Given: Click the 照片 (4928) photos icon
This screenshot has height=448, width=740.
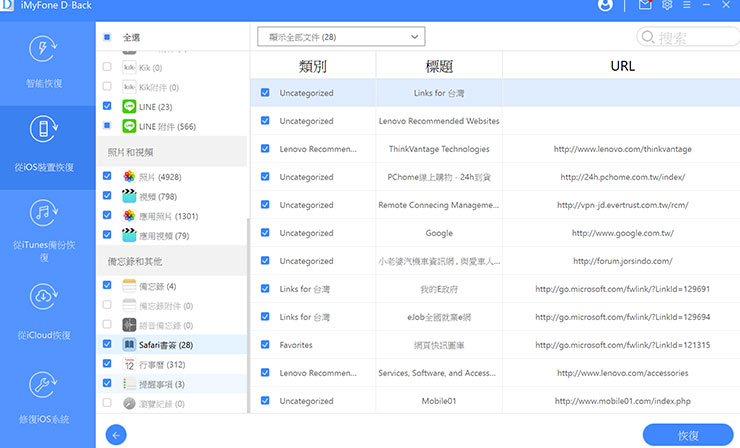Looking at the screenshot, I should [129, 177].
